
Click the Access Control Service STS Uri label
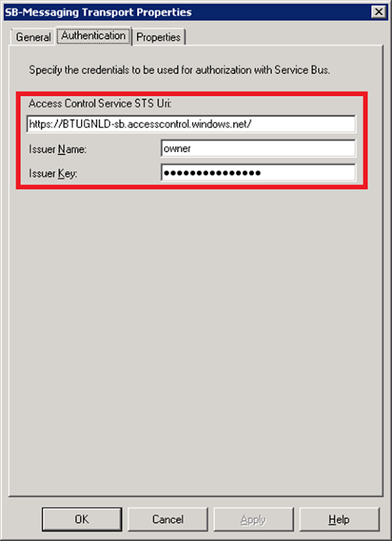pos(100,103)
